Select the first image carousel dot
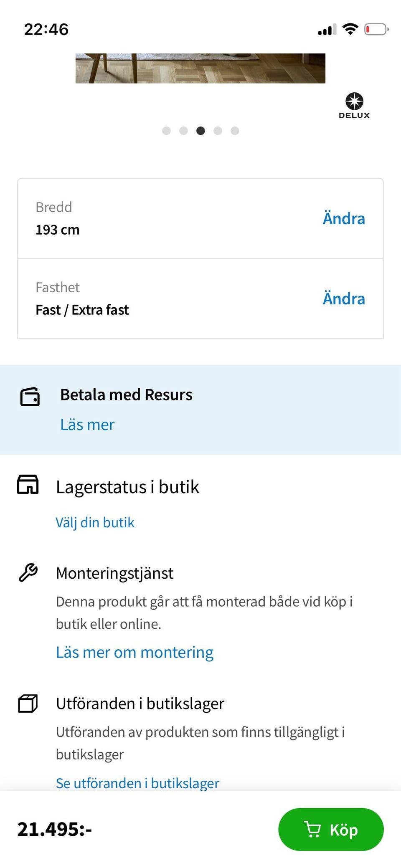The width and height of the screenshot is (401, 868). point(166,131)
